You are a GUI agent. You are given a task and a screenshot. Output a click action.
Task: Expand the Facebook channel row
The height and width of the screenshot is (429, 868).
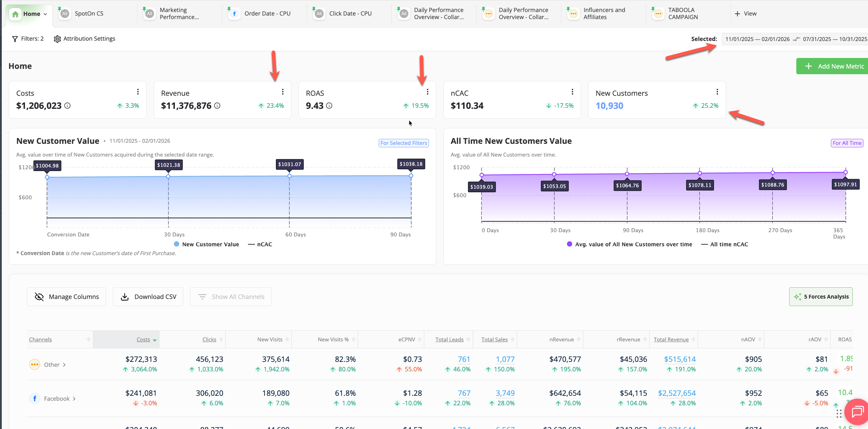74,399
